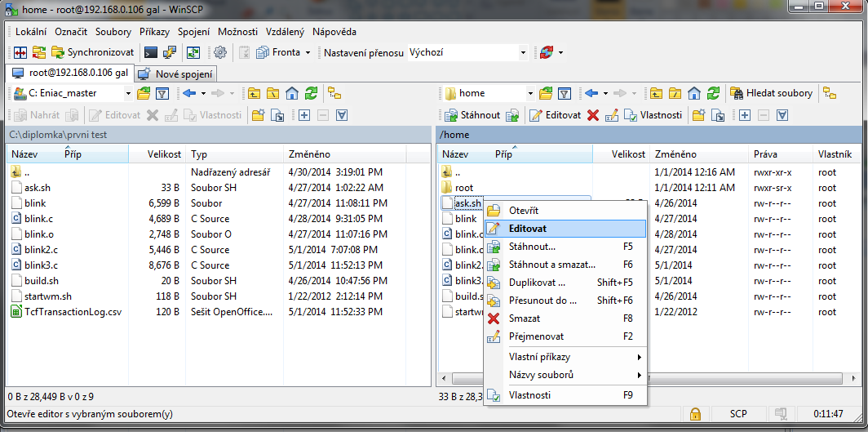Select root folder in remote panel
Viewport: 868px width, 432px height.
tap(464, 188)
